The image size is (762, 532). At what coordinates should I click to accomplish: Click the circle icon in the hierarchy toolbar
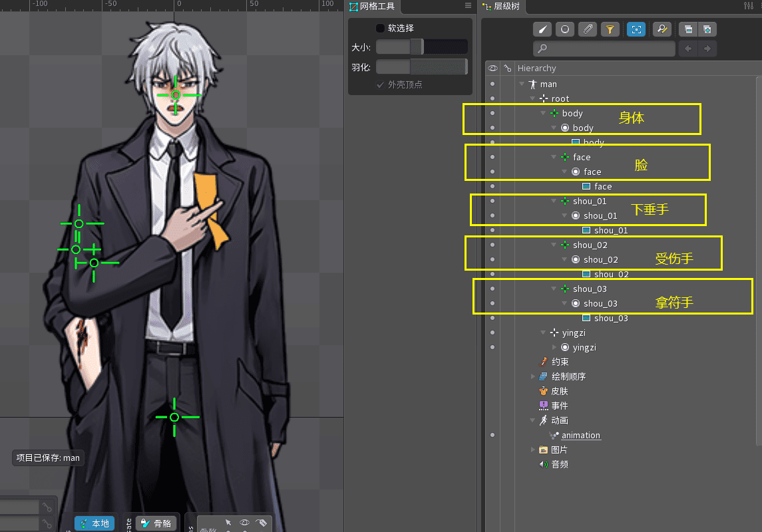[x=565, y=29]
